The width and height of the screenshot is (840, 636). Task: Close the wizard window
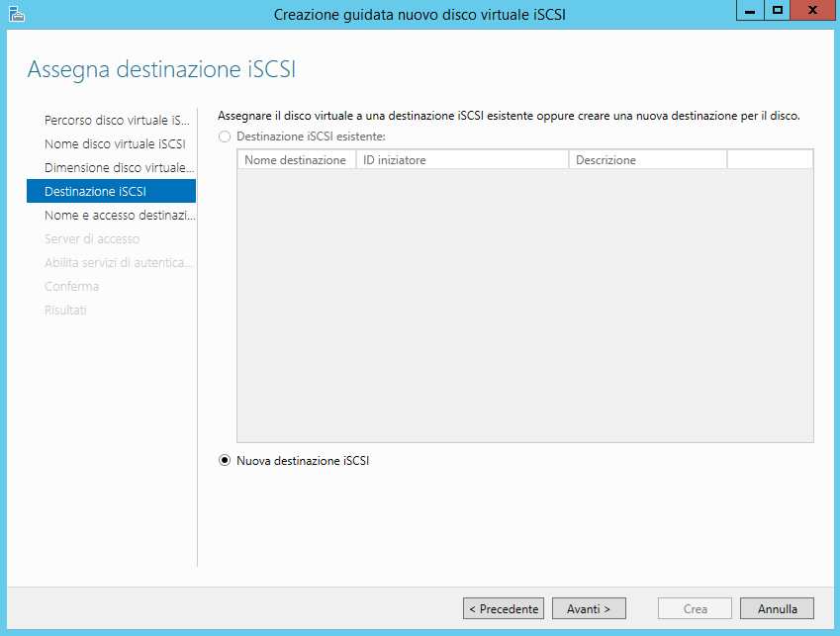point(812,10)
